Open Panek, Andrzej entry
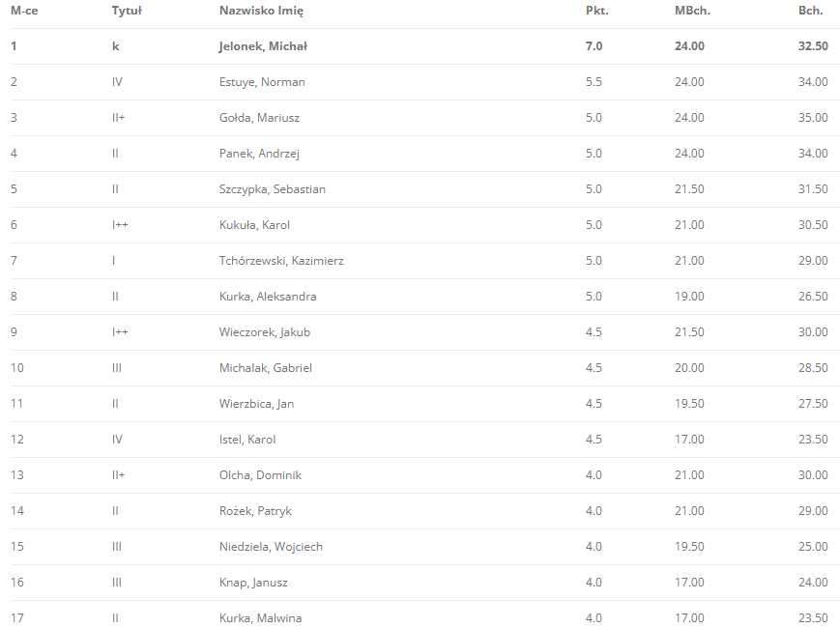Screen dimensions: 840x628 [x=259, y=154]
